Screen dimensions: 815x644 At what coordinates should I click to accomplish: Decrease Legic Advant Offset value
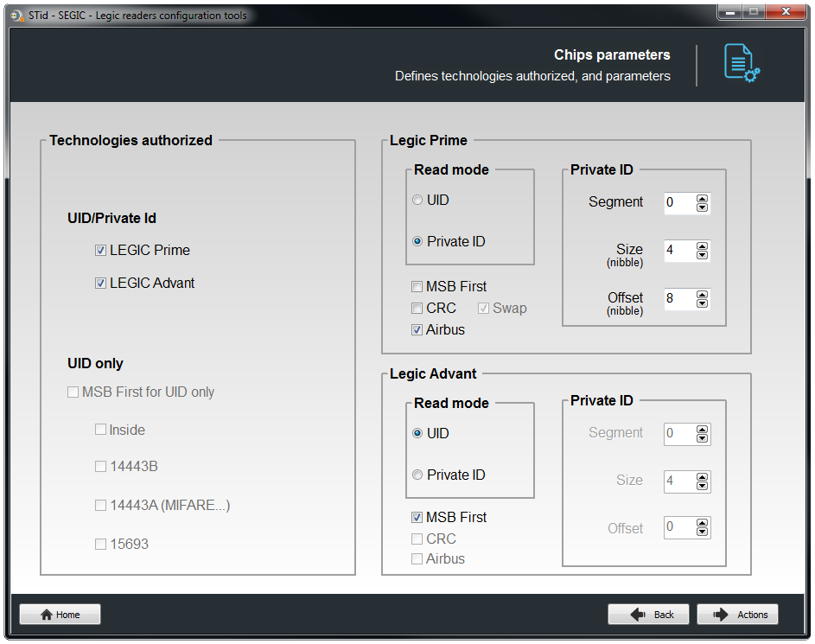(x=702, y=532)
